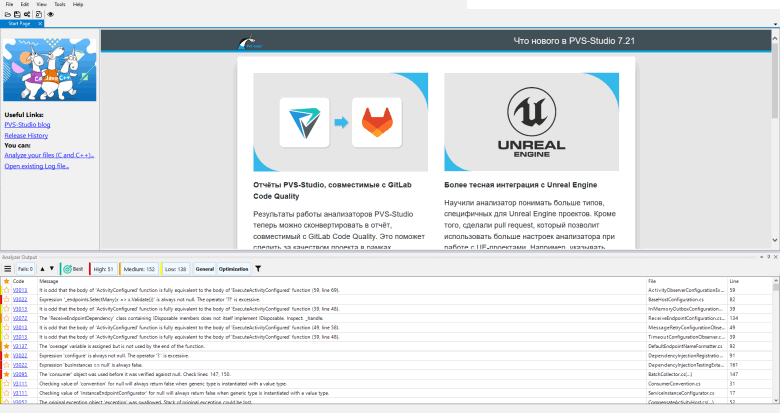Toggle the General diagnostics group

[204, 269]
